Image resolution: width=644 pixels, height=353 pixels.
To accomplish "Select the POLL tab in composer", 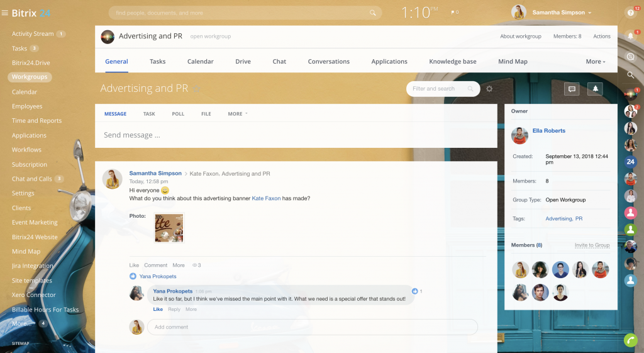I will pos(178,114).
